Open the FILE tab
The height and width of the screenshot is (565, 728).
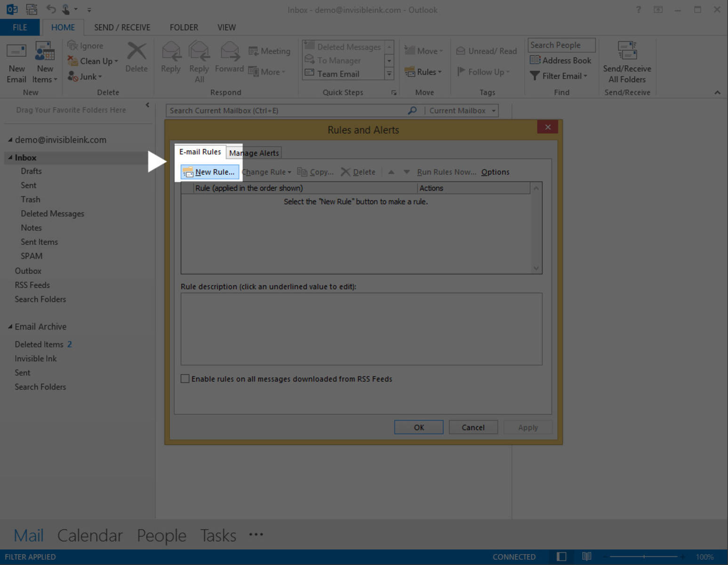coord(20,27)
